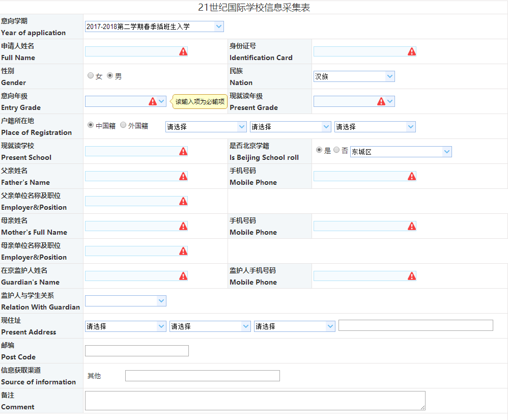
Task: Click the father's Employer&Position input field
Action: [x=131, y=201]
